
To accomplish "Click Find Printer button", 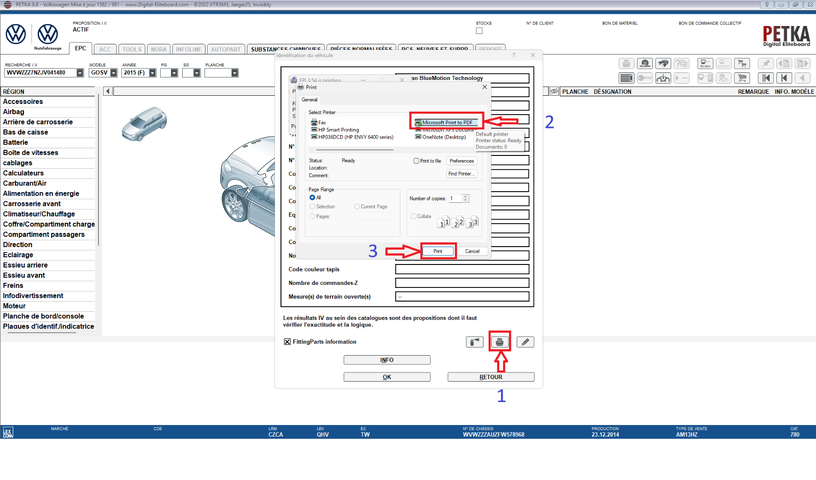I will [x=462, y=173].
